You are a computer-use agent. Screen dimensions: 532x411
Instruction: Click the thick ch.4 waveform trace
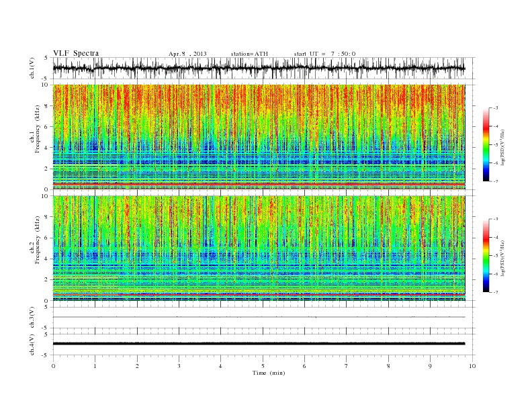(x=259, y=344)
